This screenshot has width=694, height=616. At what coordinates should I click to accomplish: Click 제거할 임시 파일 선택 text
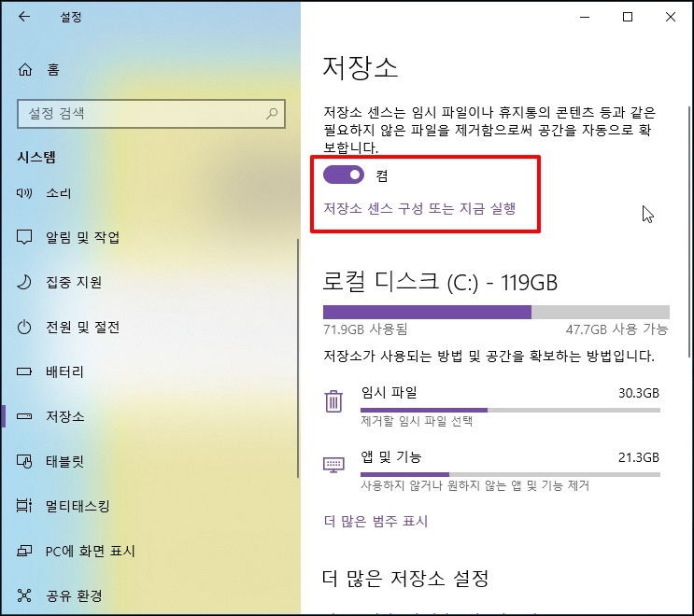(x=417, y=421)
